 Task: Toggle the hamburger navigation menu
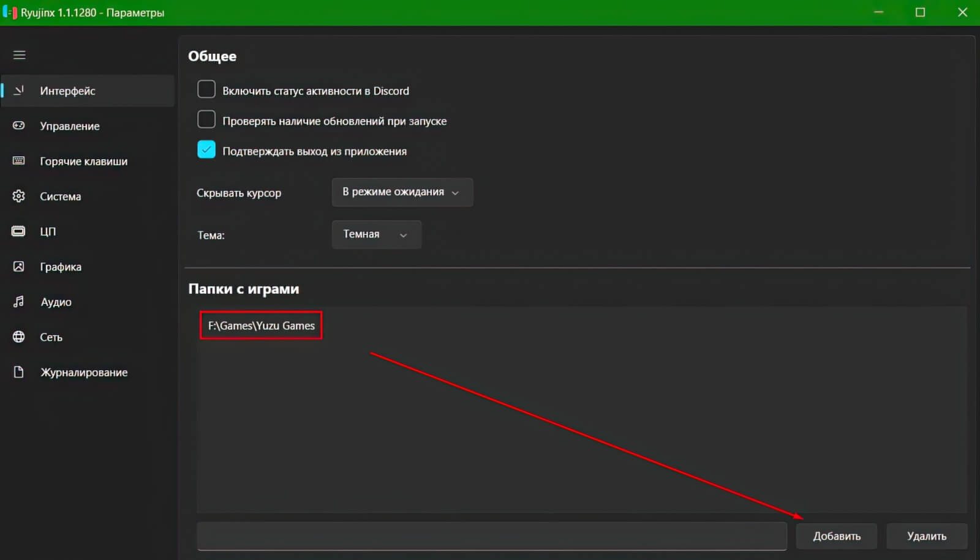coord(19,55)
